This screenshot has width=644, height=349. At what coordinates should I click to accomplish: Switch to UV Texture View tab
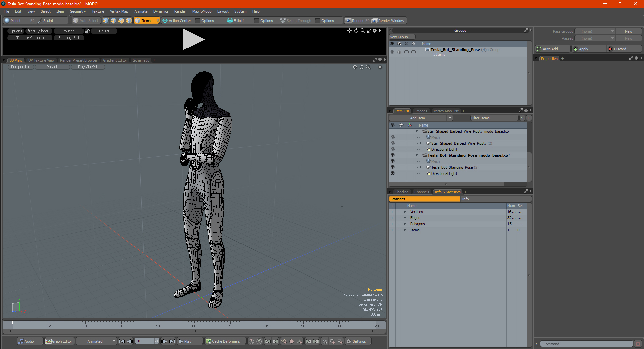[x=41, y=60]
